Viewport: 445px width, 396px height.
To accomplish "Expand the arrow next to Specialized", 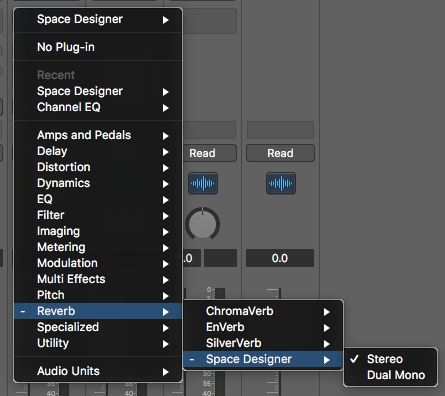I will (166, 328).
